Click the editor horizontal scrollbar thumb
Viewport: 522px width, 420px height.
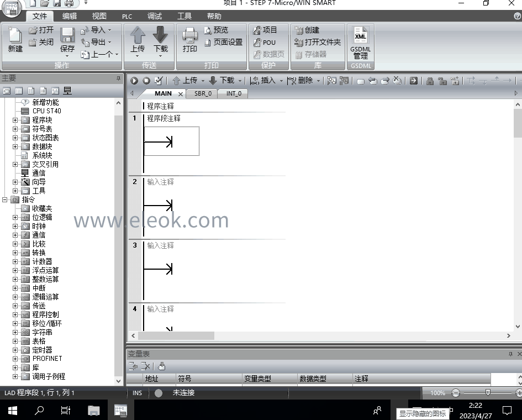[176, 336]
